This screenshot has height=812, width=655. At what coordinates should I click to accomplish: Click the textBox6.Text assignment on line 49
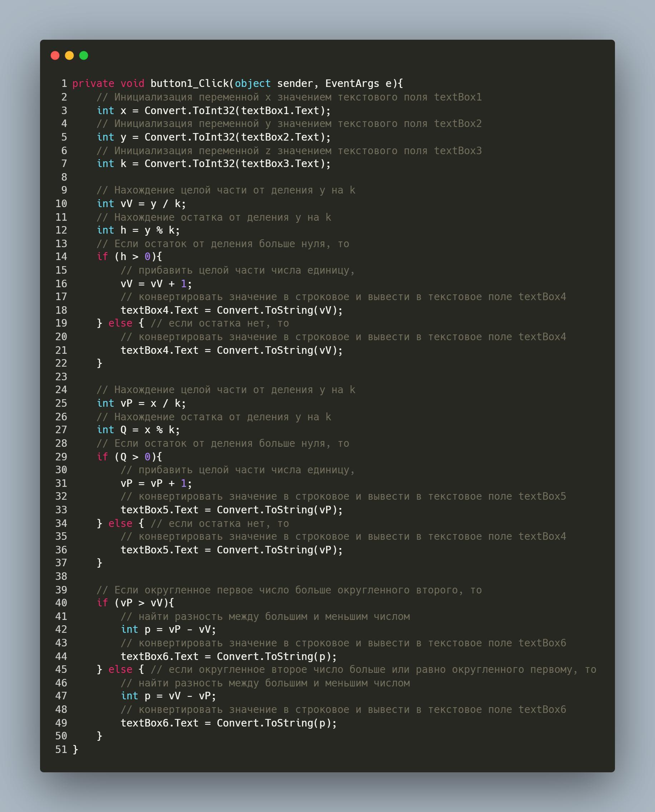point(229,723)
